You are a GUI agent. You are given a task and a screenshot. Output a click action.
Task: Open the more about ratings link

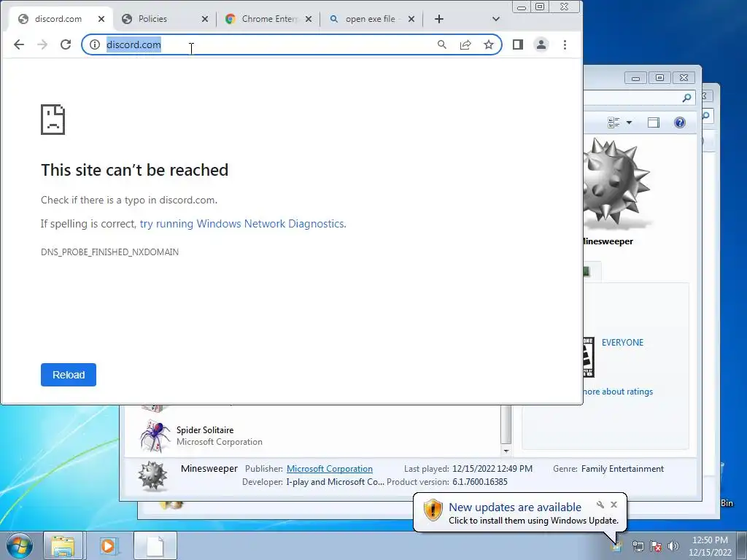619,392
